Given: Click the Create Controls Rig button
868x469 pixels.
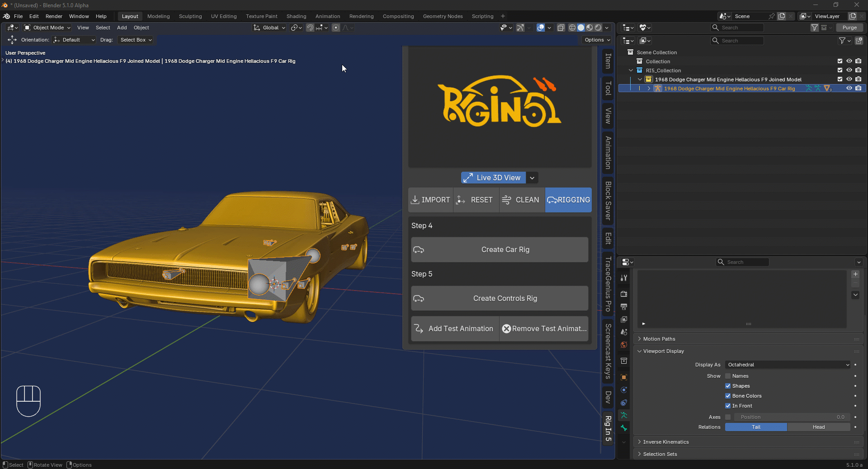Looking at the screenshot, I should pos(500,299).
